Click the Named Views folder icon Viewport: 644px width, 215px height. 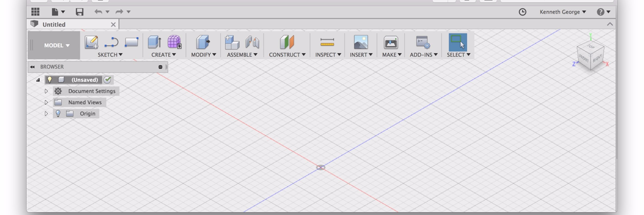pos(58,102)
